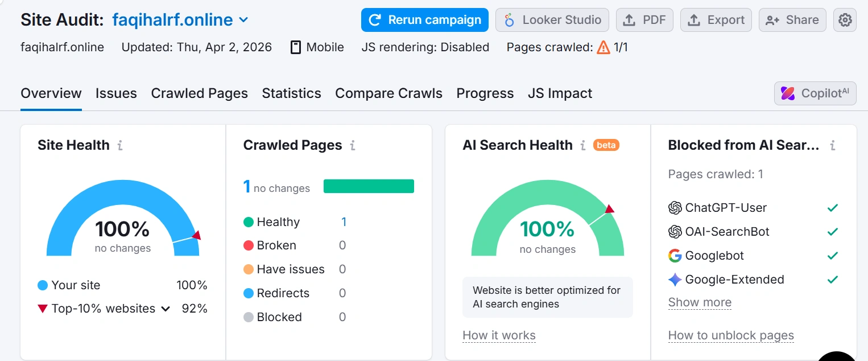Click the checkmark next to OAI-SearchBot
This screenshot has height=361, width=868.
832,231
